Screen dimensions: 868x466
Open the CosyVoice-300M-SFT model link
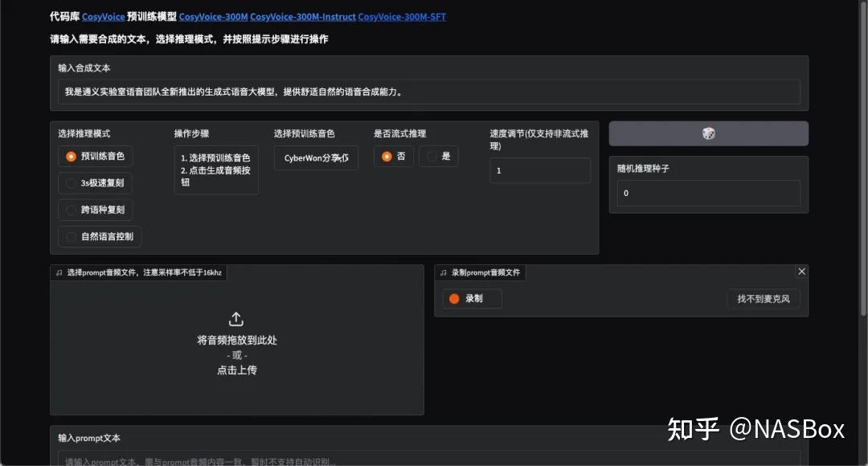point(402,17)
